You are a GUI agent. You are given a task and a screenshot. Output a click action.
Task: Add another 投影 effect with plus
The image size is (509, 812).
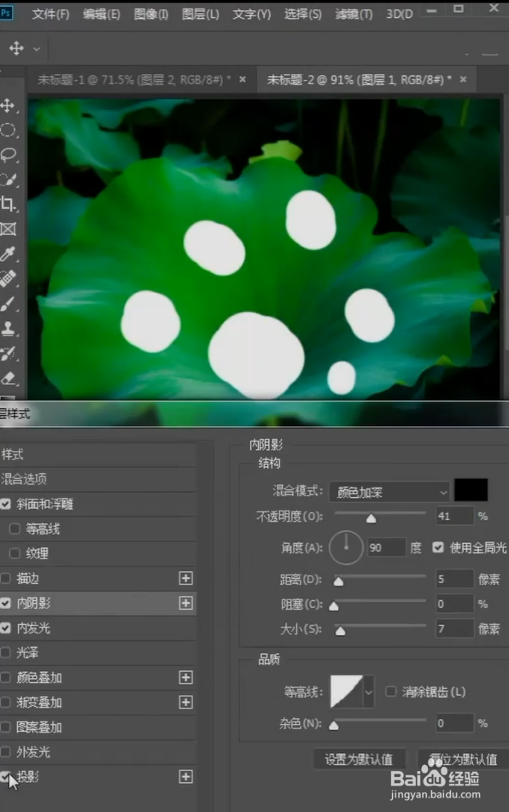(186, 777)
